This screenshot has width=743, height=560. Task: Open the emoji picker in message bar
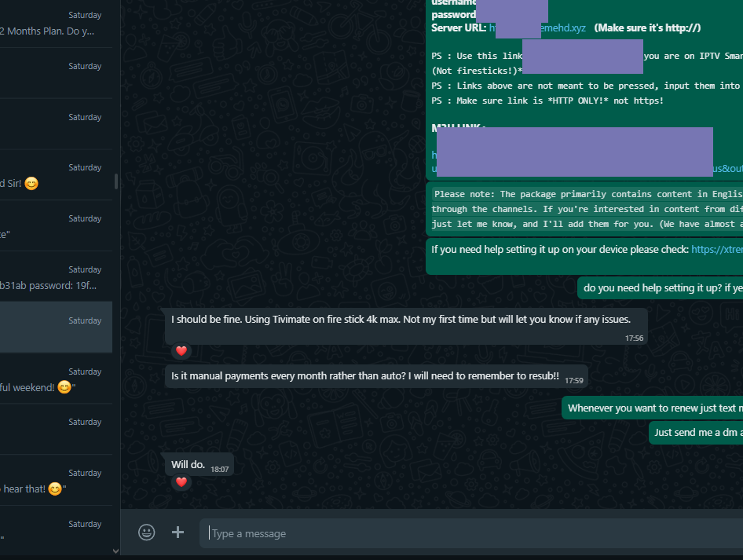click(146, 532)
